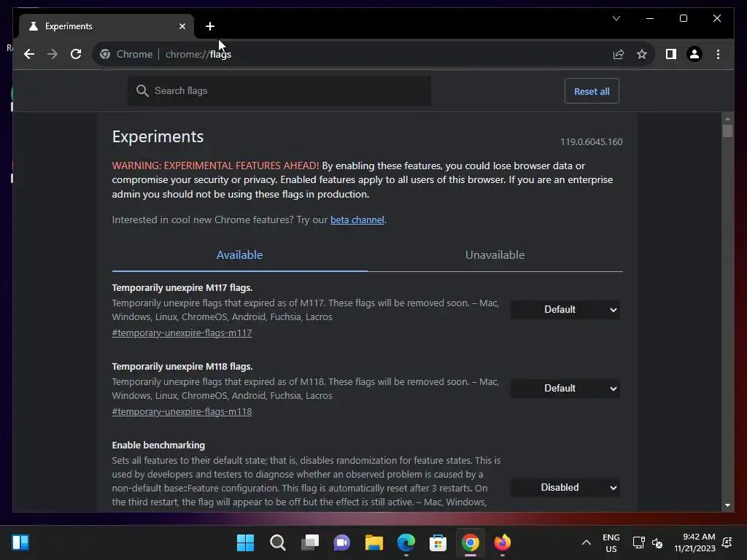The height and width of the screenshot is (560, 747).
Task: Open a new tab with the plus button
Action: point(210,26)
